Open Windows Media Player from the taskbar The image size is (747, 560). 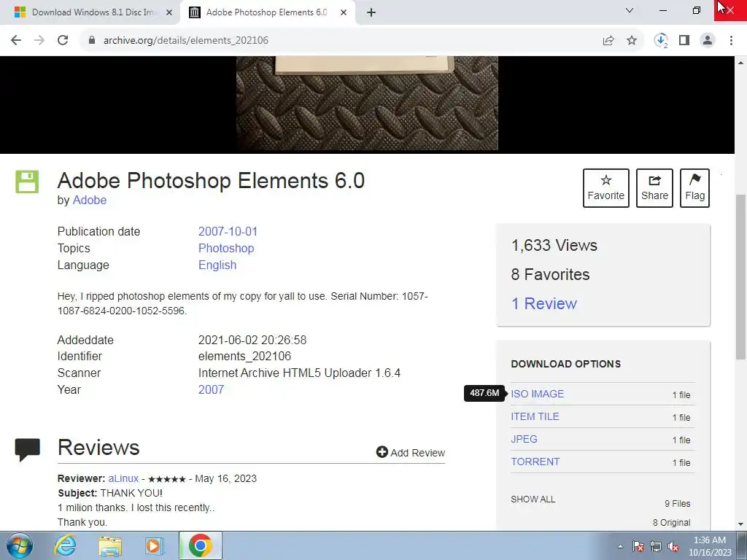pos(153,545)
